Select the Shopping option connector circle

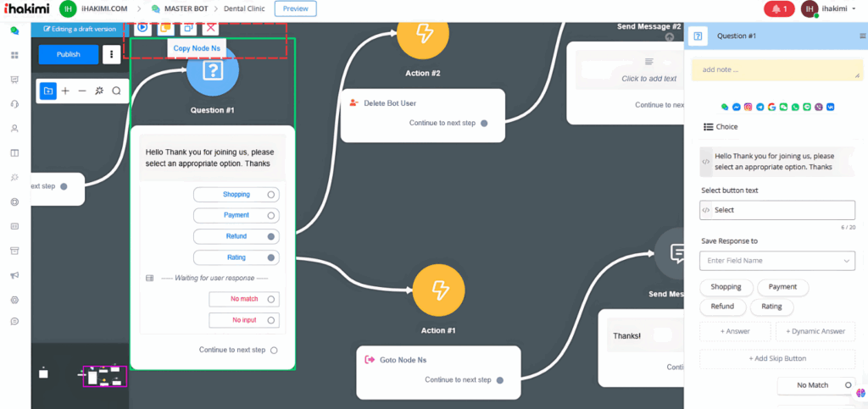click(x=271, y=195)
